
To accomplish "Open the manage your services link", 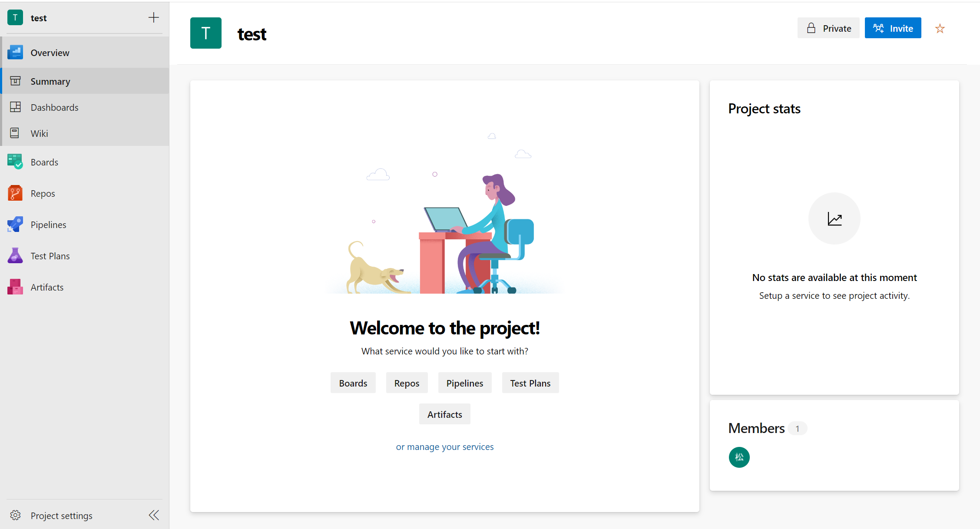I will pos(450,447).
